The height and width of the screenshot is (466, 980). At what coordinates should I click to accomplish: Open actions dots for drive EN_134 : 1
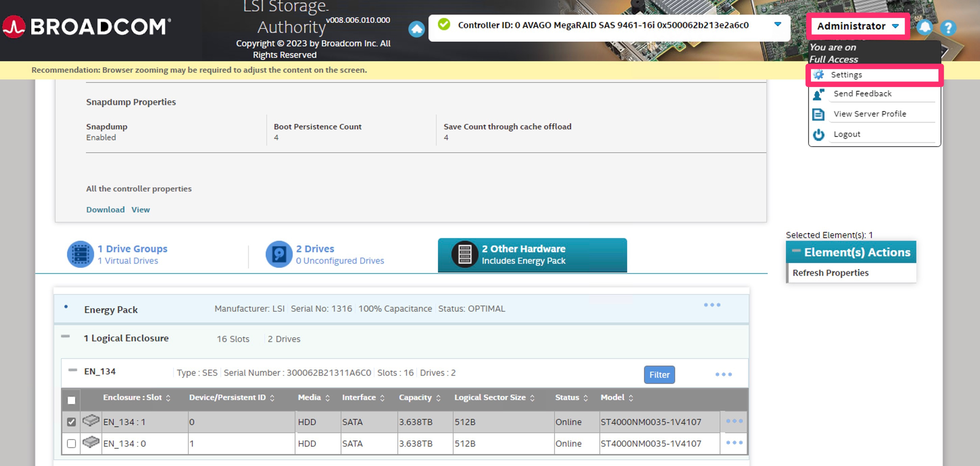pos(734,421)
